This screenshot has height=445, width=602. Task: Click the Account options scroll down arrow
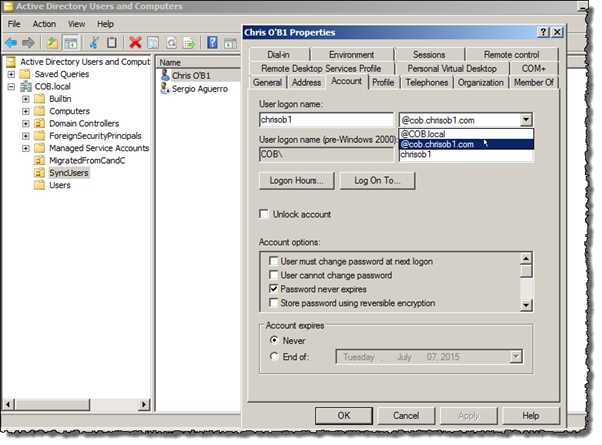tap(526, 305)
